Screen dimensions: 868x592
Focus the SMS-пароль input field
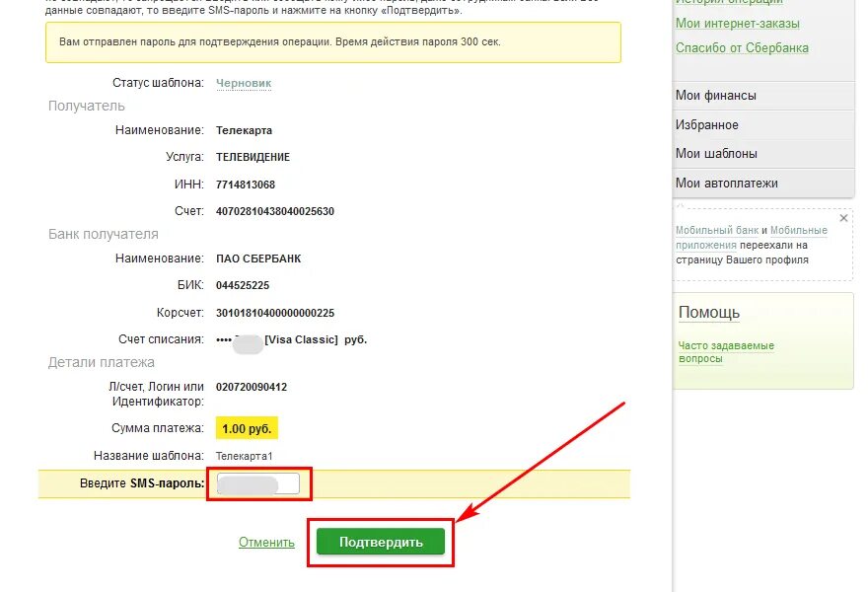(x=258, y=483)
